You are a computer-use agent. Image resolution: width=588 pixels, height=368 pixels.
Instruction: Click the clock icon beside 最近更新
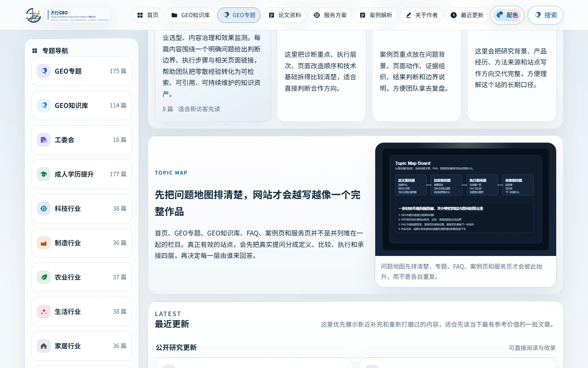point(454,15)
